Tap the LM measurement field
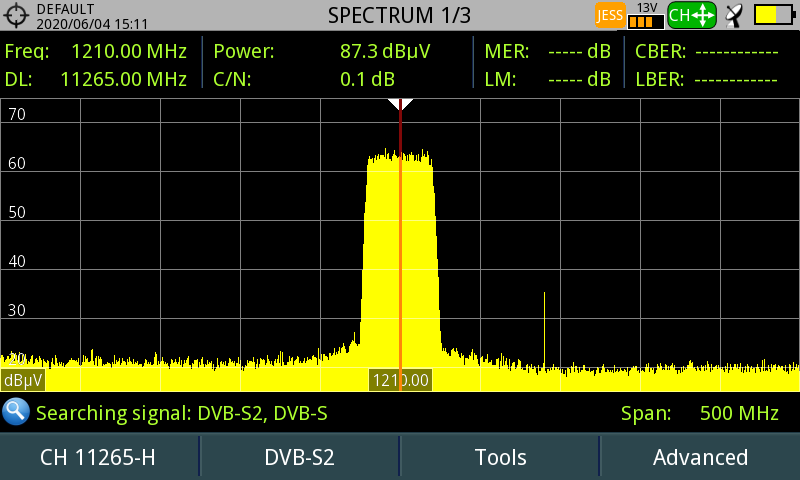Screen dimensions: 800x480 point(547,80)
